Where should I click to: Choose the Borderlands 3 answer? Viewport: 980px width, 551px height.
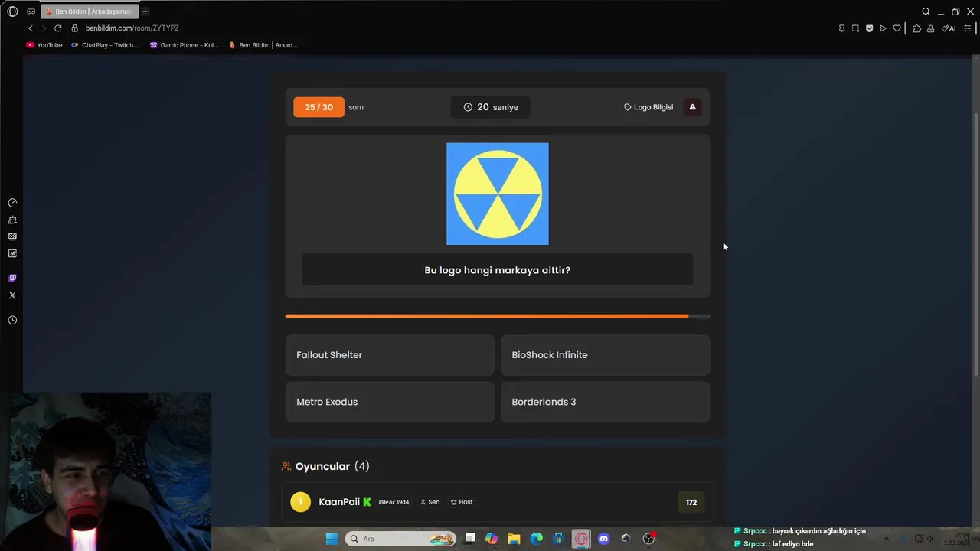pyautogui.click(x=605, y=402)
